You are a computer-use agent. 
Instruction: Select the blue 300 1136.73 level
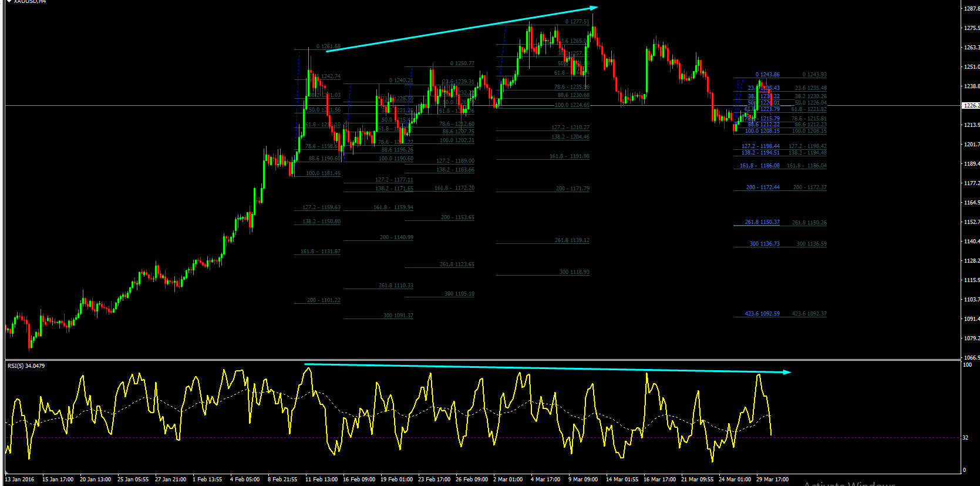[x=765, y=244]
